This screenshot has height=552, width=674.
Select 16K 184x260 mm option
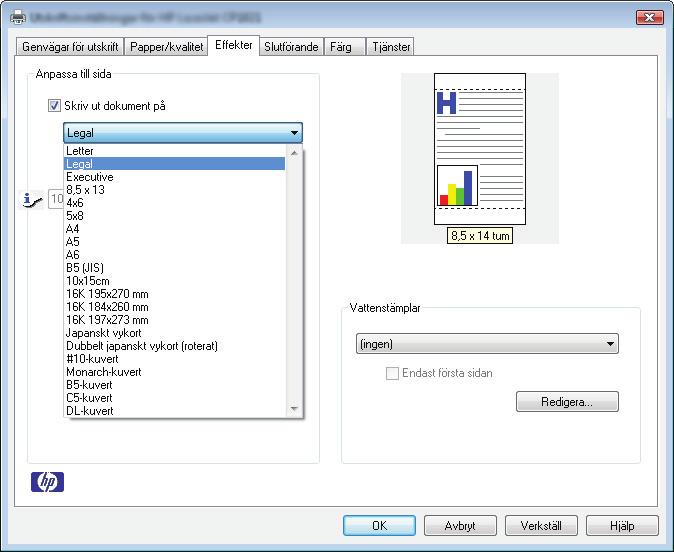tap(175, 307)
